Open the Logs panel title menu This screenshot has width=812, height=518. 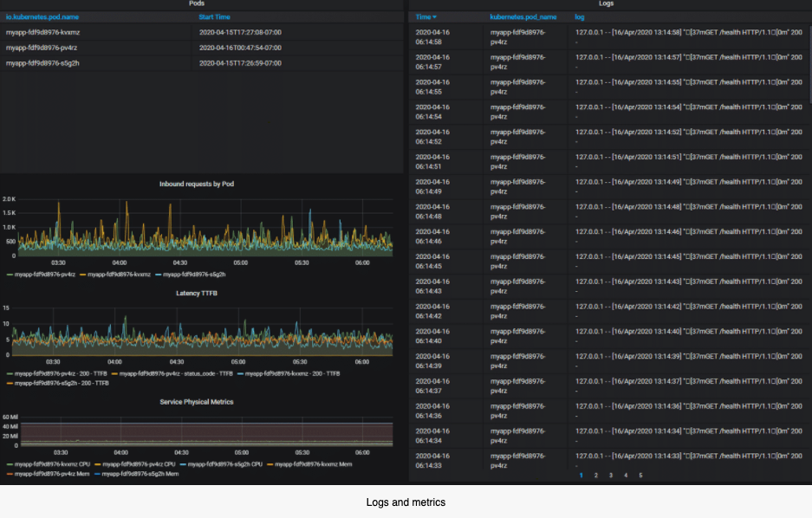[606, 4]
